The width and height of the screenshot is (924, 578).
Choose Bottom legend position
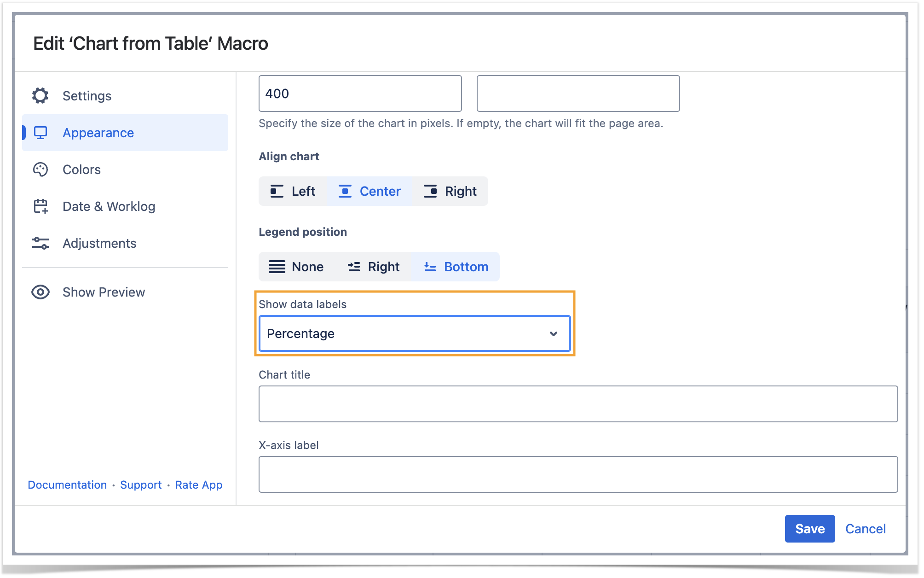coord(456,267)
